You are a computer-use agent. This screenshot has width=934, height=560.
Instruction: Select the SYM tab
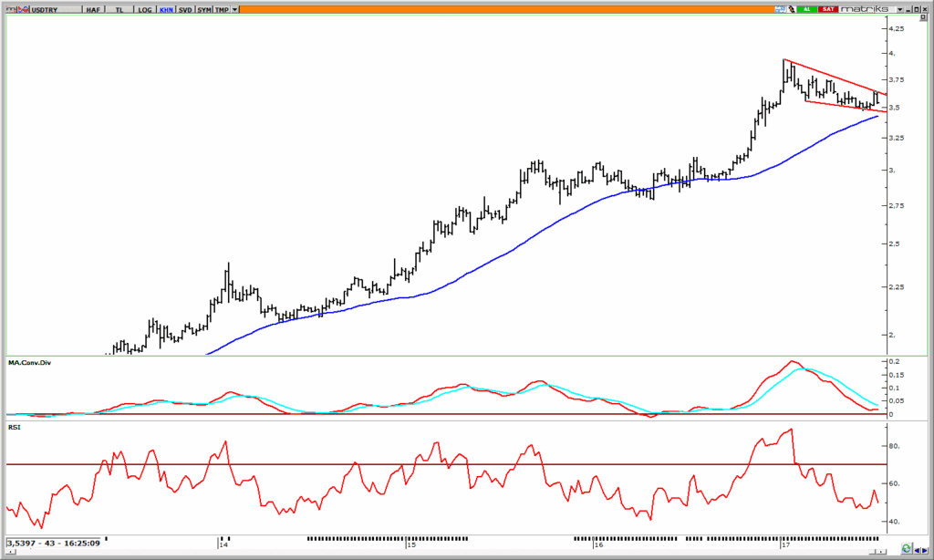tap(203, 8)
